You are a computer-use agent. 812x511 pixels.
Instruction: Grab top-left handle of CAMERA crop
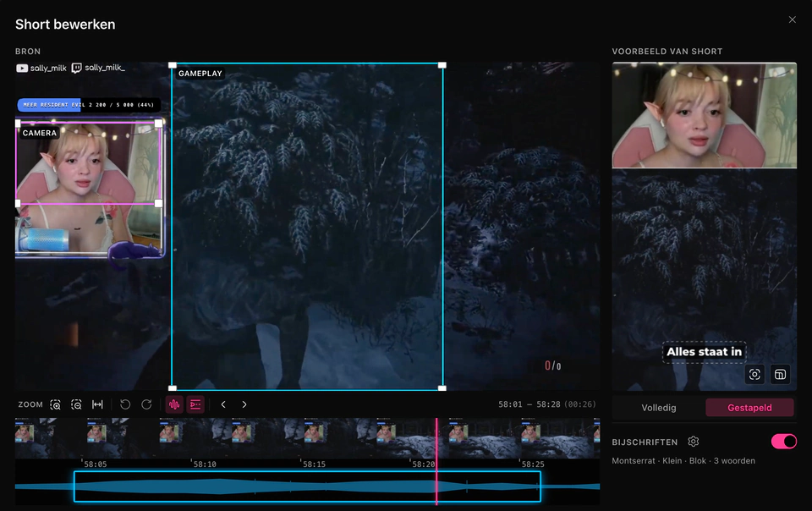point(18,124)
